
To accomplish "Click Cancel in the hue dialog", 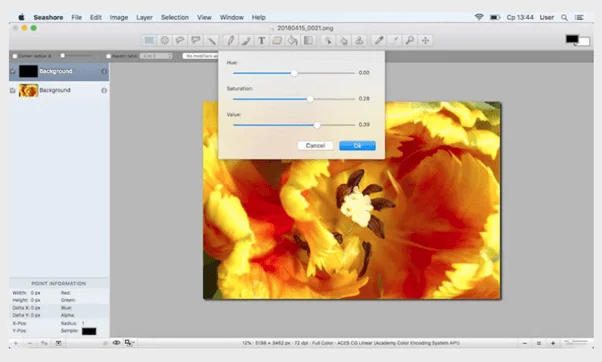I will point(315,145).
